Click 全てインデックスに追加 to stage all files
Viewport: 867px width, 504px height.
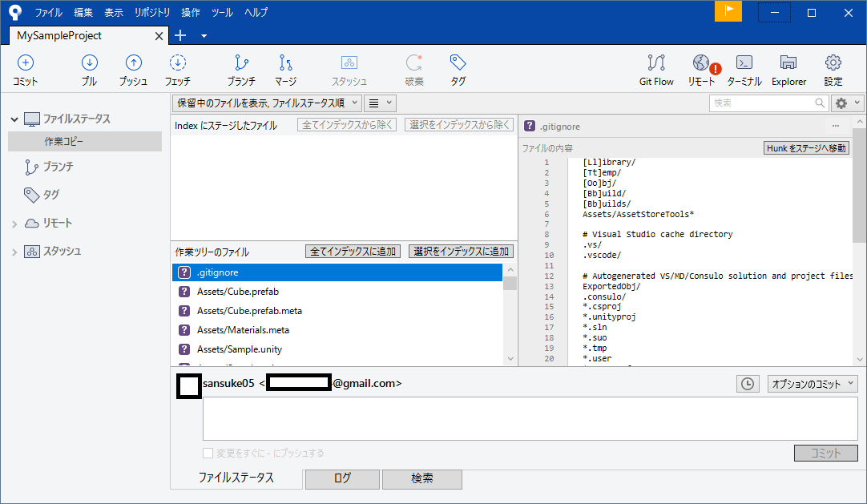pos(353,251)
